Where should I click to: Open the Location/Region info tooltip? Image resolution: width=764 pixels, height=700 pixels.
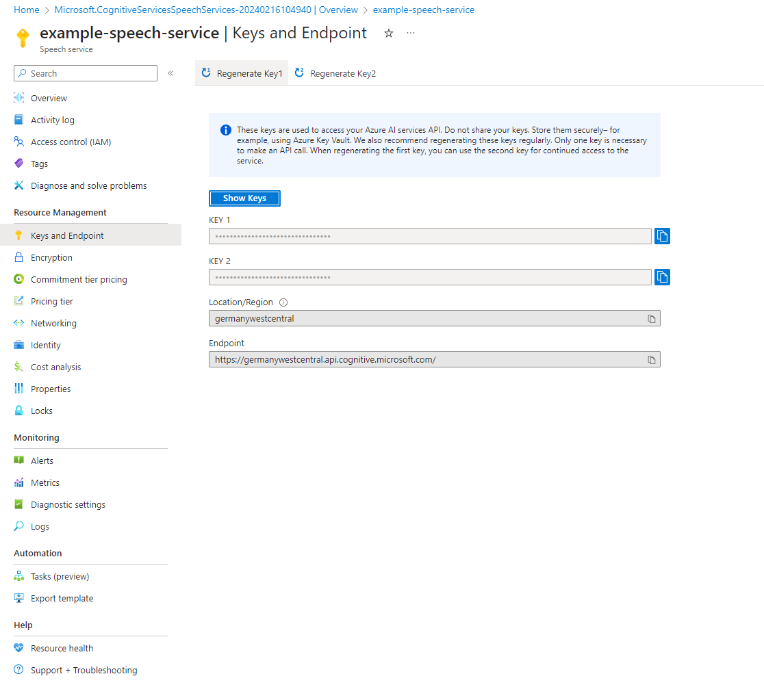pos(283,302)
